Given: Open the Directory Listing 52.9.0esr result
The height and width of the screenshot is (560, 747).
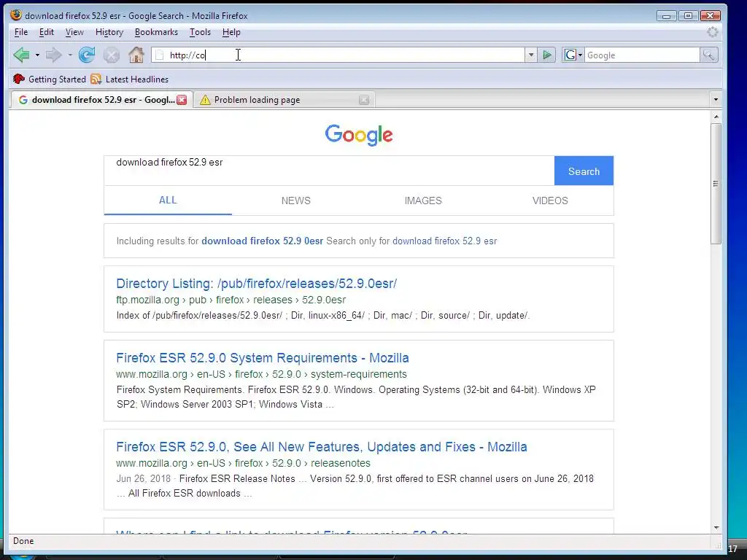Looking at the screenshot, I should tap(256, 284).
